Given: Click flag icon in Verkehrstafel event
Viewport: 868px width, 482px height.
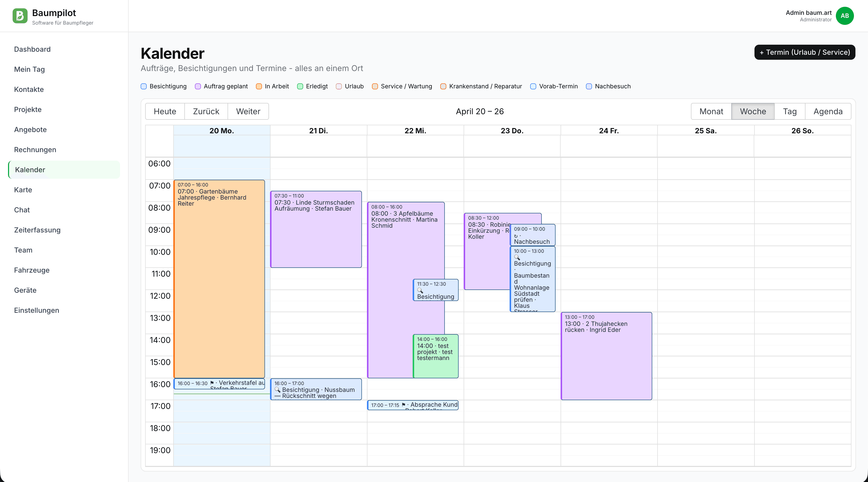Looking at the screenshot, I should [x=212, y=383].
